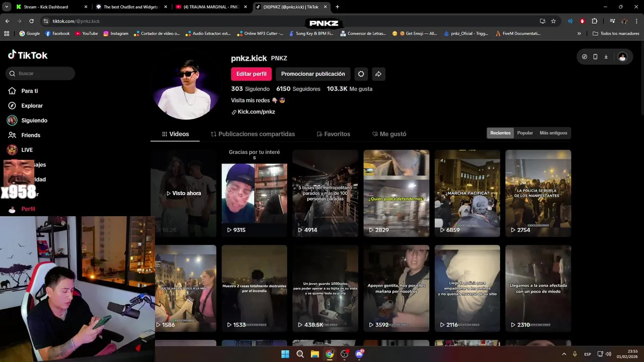Reload the browser page
Image resolution: width=644 pixels, height=362 pixels.
click(x=31, y=21)
